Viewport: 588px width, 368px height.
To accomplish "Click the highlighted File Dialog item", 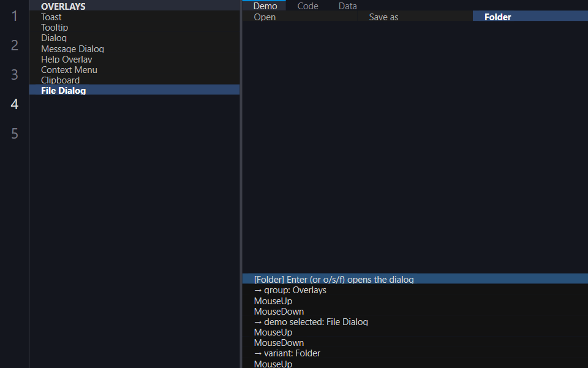I will [134, 90].
